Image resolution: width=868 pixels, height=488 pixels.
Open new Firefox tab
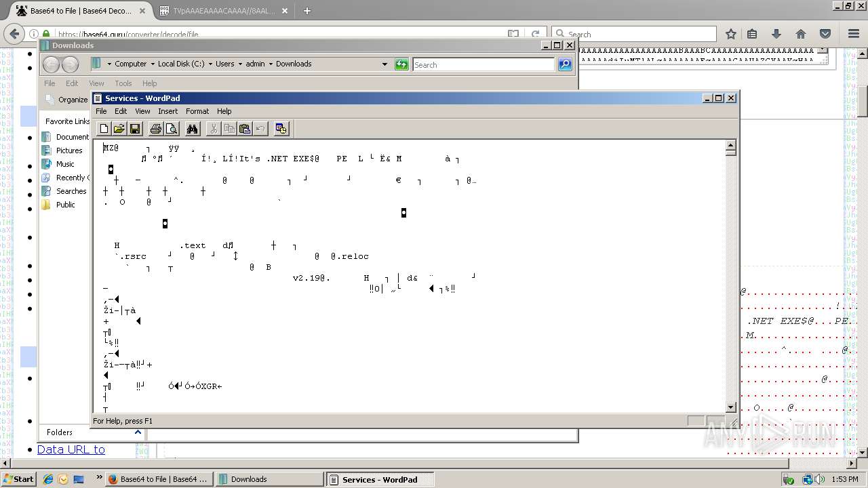pyautogui.click(x=307, y=11)
